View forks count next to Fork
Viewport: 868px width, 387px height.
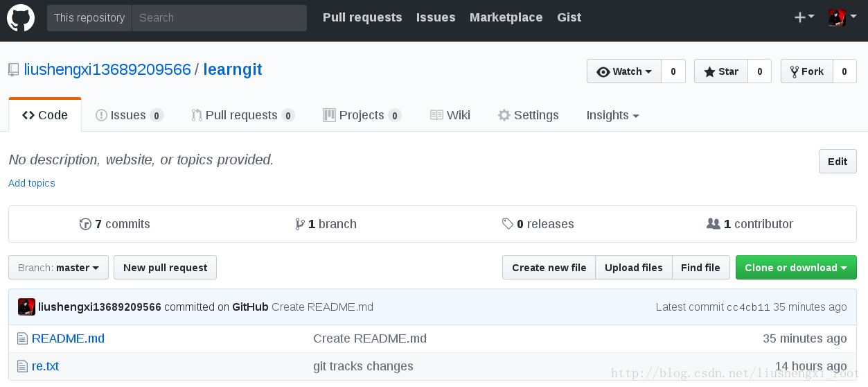844,71
